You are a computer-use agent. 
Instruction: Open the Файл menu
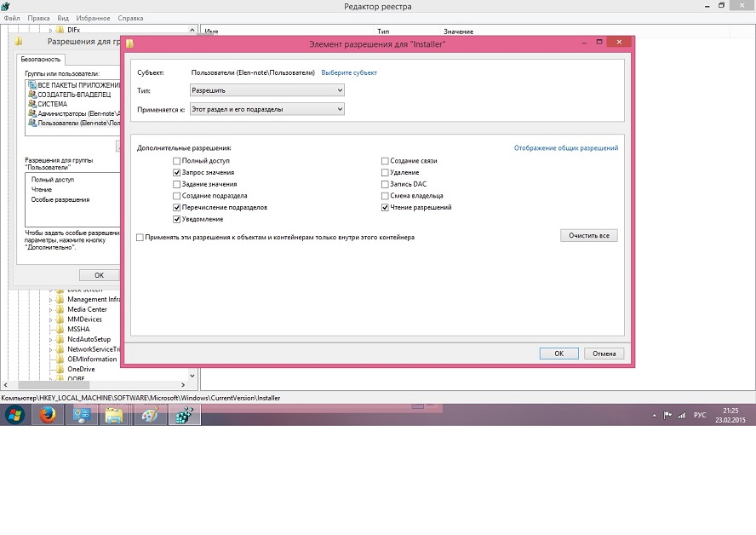(12, 19)
